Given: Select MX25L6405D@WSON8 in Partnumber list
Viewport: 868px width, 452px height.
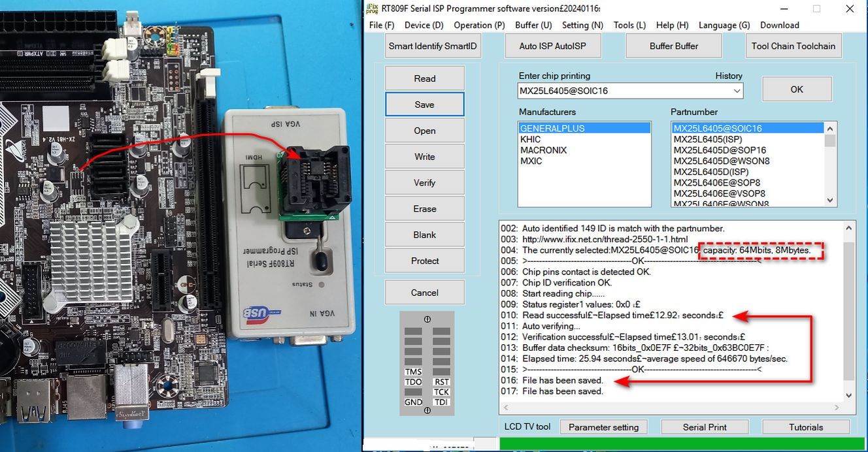Looking at the screenshot, I should tap(748, 161).
